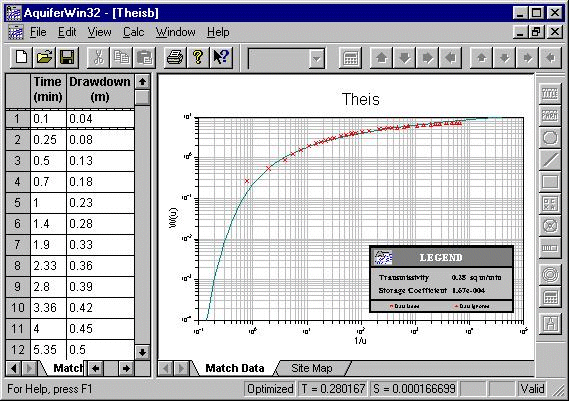569x401 pixels.
Task: Select the rectangle tool
Action: 550,182
